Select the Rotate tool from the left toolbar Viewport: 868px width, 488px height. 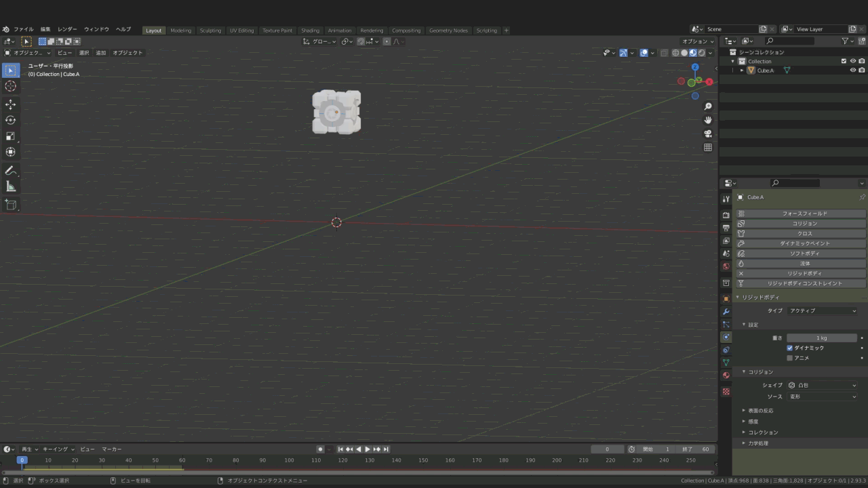tap(11, 120)
